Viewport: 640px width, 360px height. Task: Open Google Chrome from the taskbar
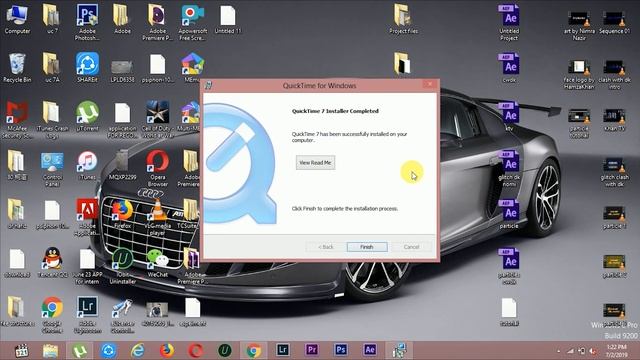point(253,351)
